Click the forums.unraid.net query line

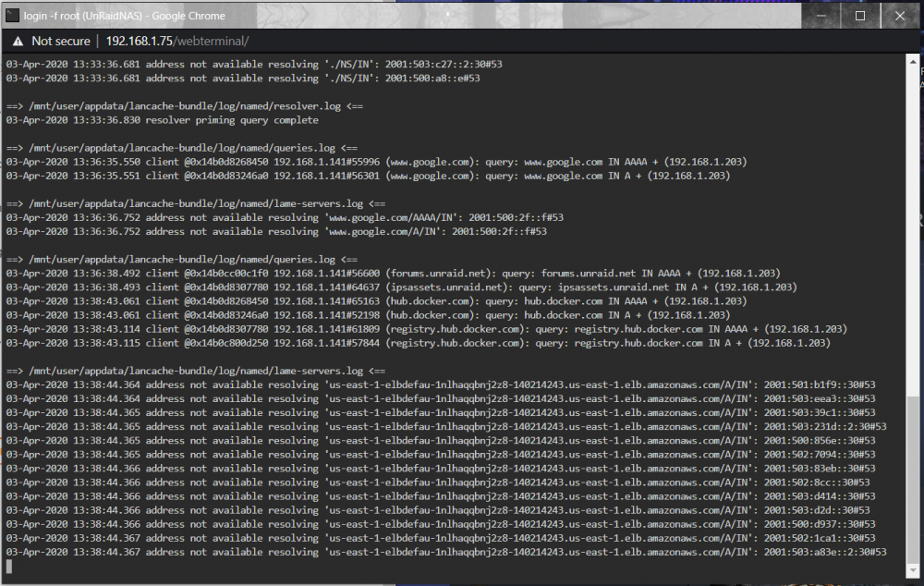coord(393,274)
